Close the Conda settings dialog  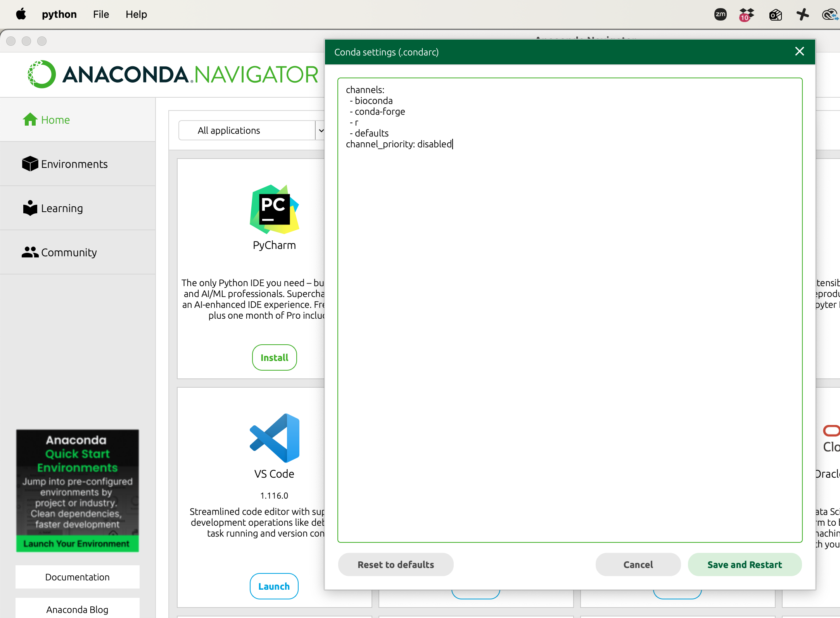[x=799, y=52]
